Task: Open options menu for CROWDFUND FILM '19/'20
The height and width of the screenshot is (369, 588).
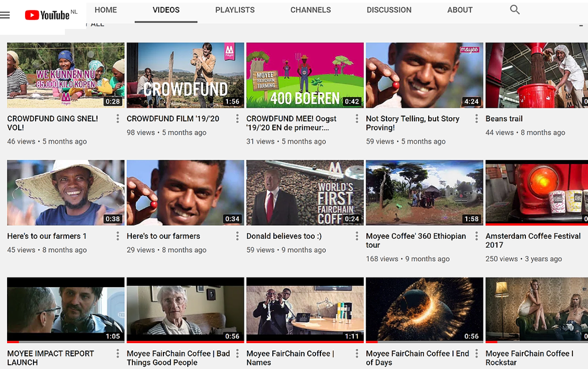Action: (x=237, y=118)
